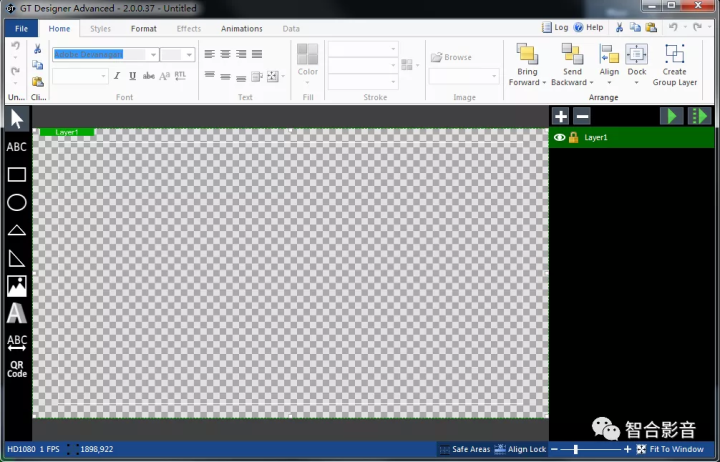Open the File menu

tap(22, 28)
